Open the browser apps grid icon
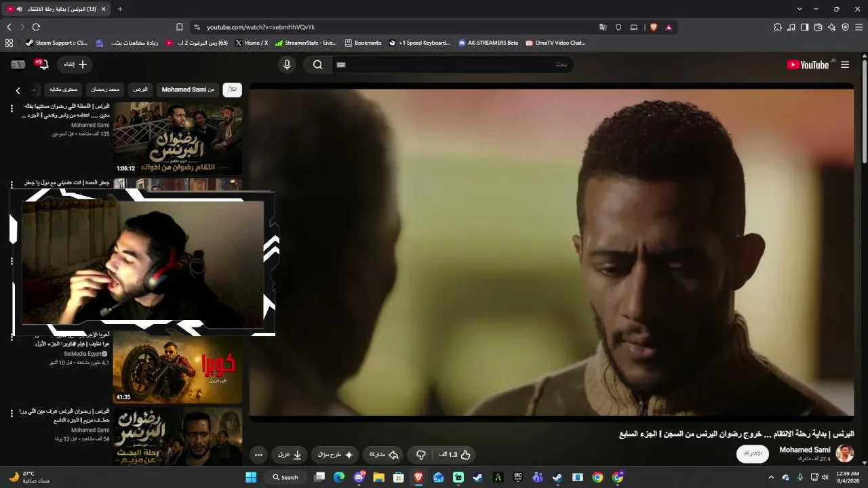The image size is (868, 488). (x=9, y=43)
